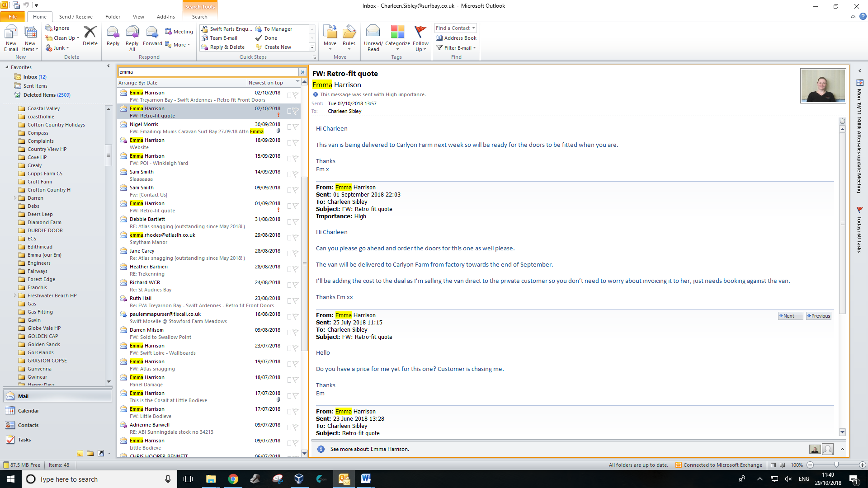Expand the Freshwater Beach HP folder
The image size is (868, 488).
[15, 296]
